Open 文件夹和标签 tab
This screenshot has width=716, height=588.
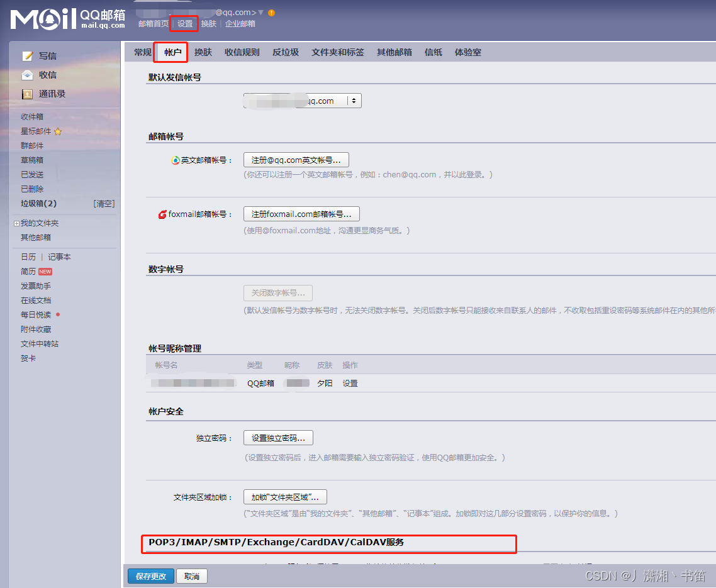coord(338,52)
